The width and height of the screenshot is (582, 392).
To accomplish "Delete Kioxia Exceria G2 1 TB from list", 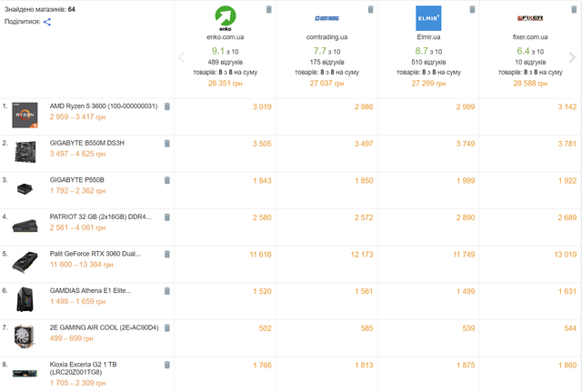I will coord(167,365).
